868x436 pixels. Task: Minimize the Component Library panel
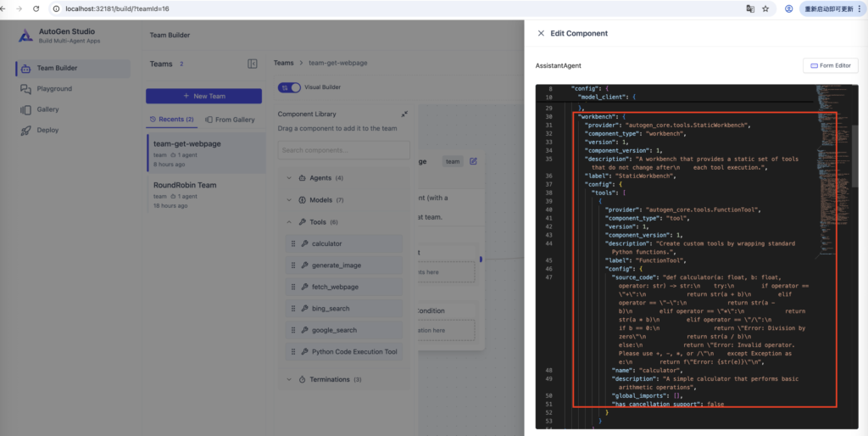pyautogui.click(x=404, y=115)
